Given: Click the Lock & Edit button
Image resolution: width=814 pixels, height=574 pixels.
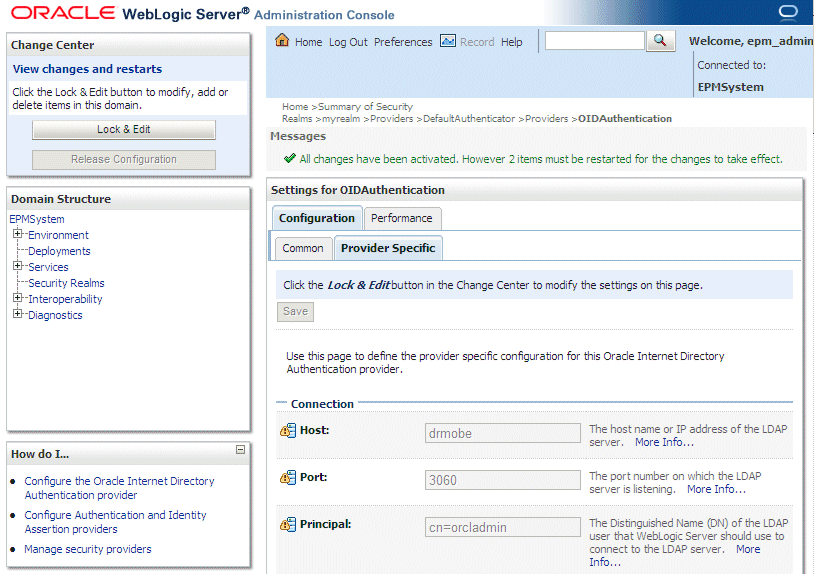Looking at the screenshot, I should [x=124, y=130].
